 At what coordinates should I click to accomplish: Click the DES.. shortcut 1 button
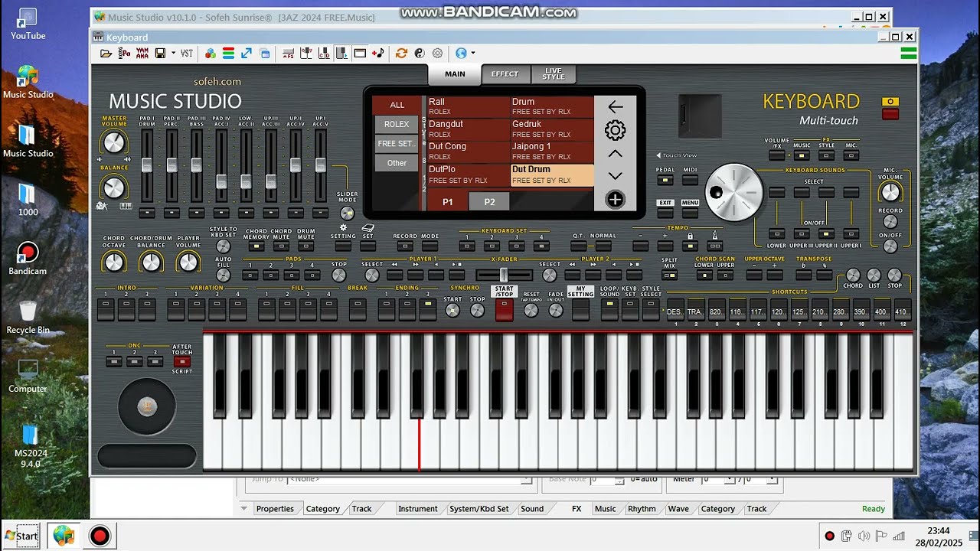675,309
